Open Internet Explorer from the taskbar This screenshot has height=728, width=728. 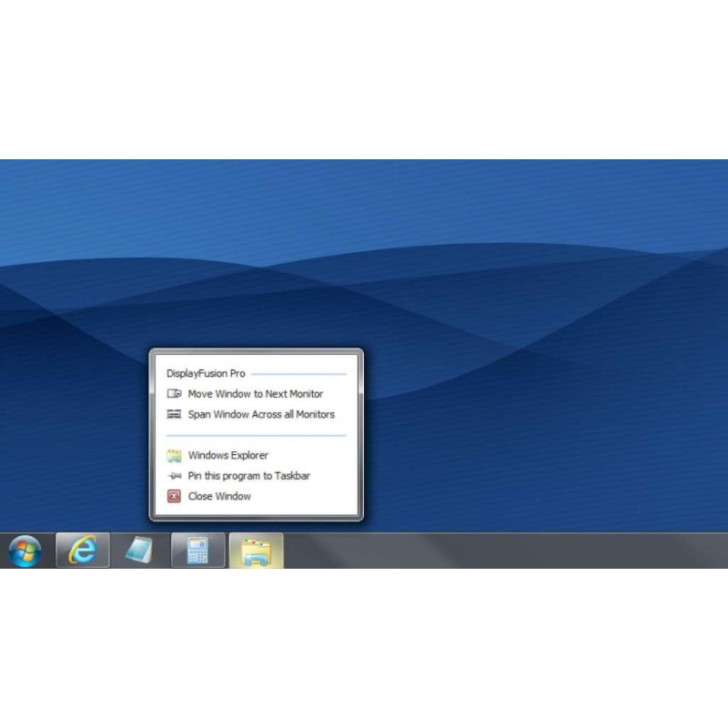click(83, 551)
